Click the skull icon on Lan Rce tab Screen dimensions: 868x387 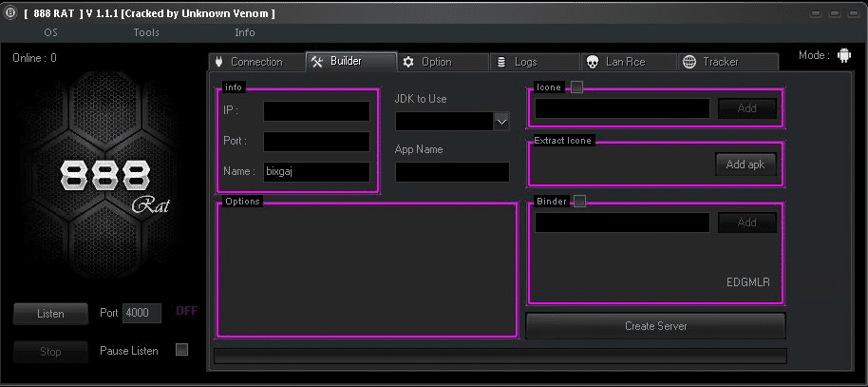593,62
